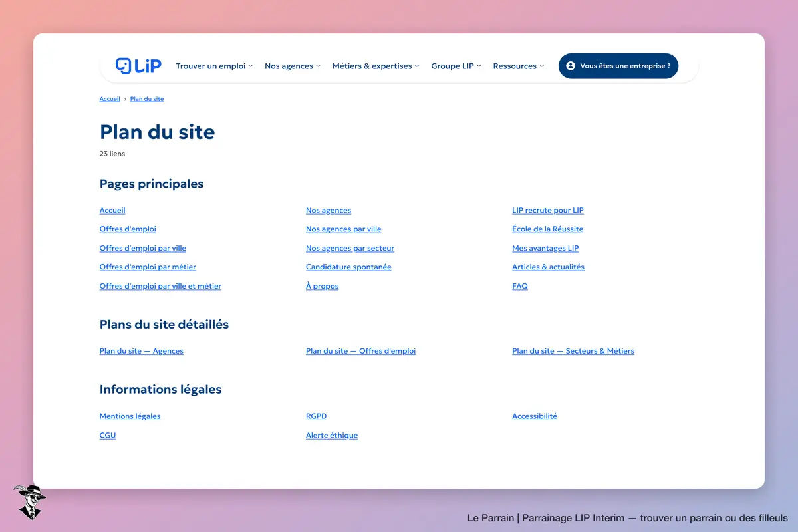
Task: Expand the Trouver un emploi menu
Action: click(x=214, y=66)
